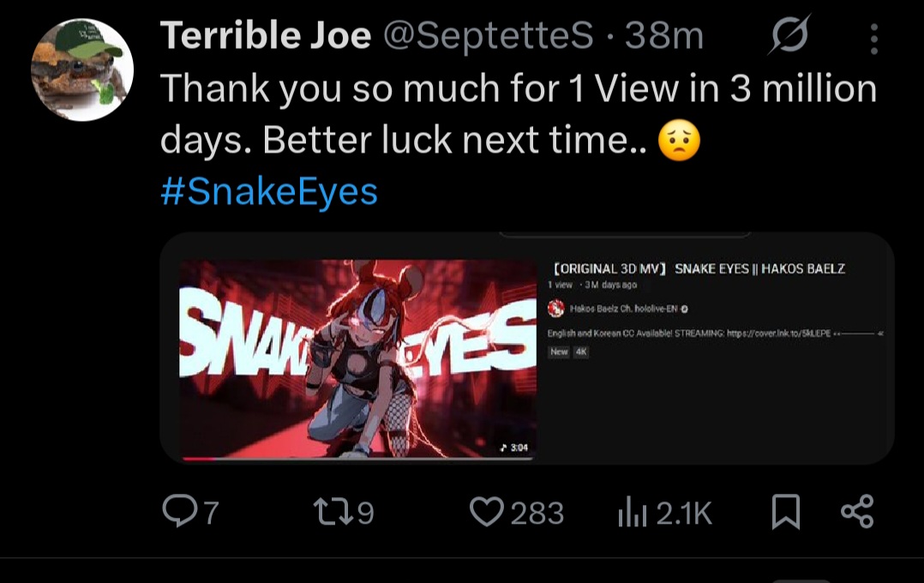Screen dimensions: 924x583
Task: Click the New badge under the description
Action: pyautogui.click(x=559, y=352)
